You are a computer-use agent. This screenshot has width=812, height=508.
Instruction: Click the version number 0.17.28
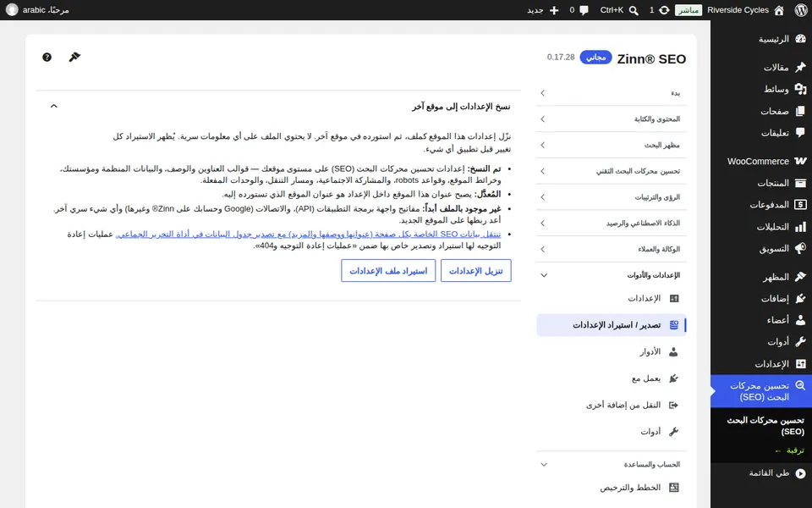point(561,57)
